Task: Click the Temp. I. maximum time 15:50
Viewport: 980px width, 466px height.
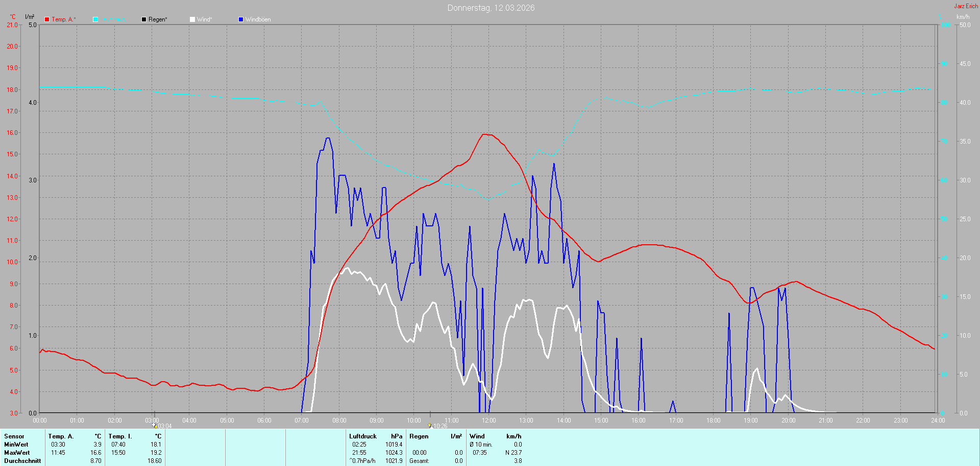Action: click(118, 453)
